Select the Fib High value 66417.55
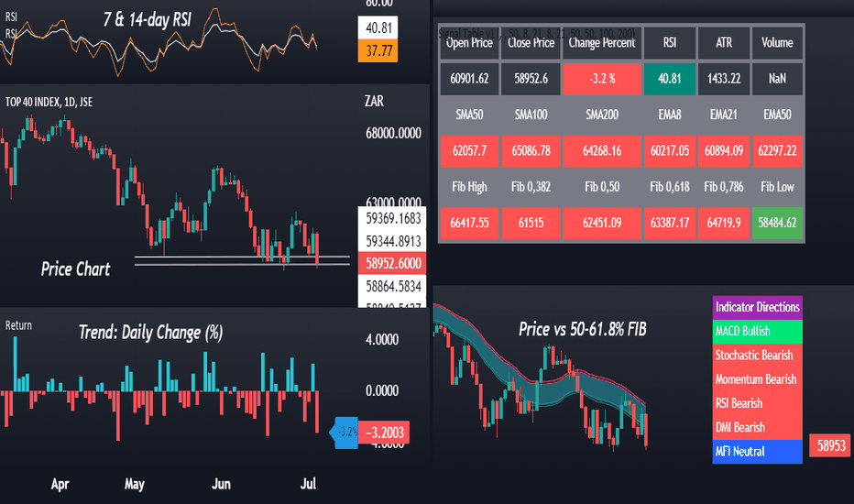 [x=469, y=223]
